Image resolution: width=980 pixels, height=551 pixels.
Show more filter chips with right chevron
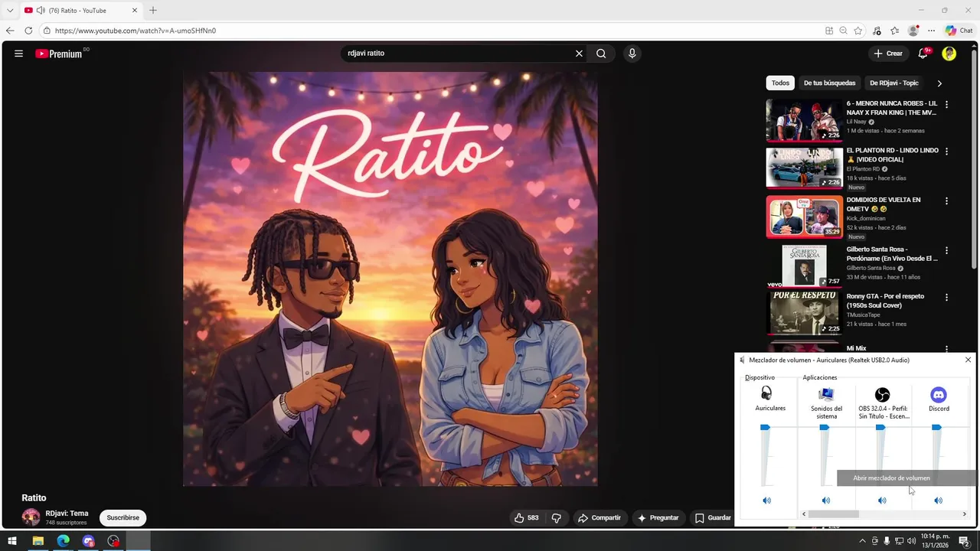point(939,83)
